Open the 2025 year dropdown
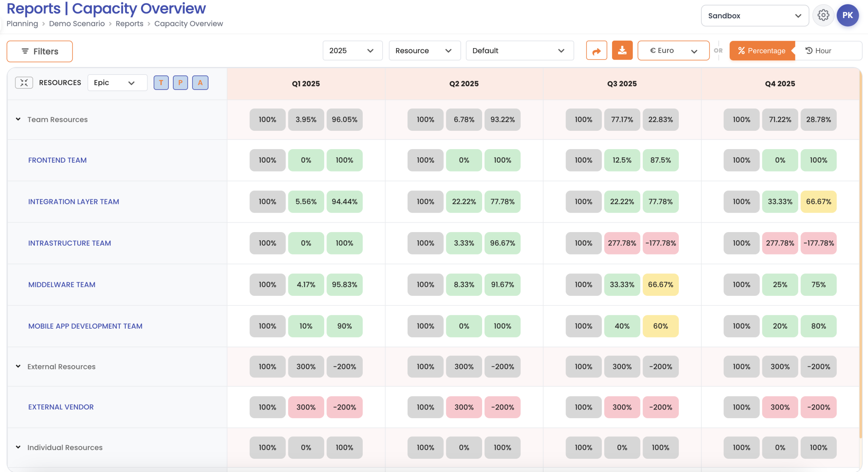Screen dimensions: 868x472 (352, 50)
